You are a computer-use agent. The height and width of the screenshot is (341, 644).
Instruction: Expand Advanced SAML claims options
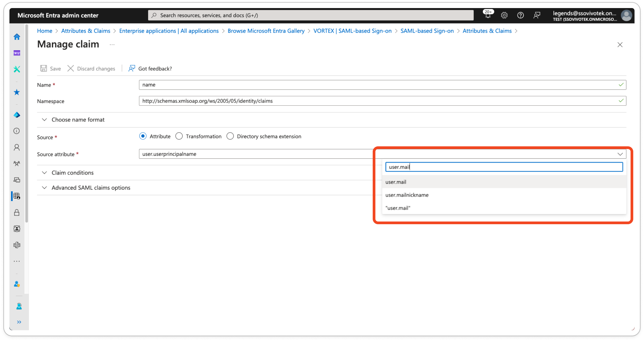pos(91,188)
